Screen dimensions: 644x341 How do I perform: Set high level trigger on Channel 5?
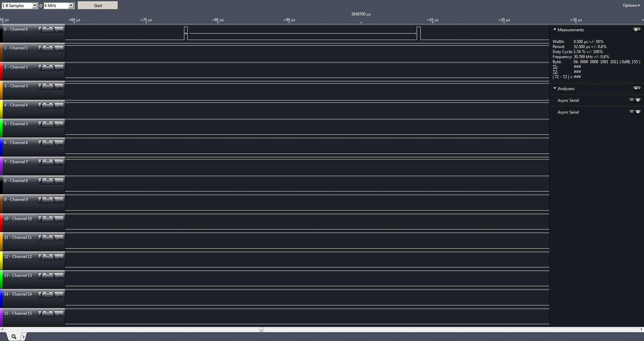[48, 124]
